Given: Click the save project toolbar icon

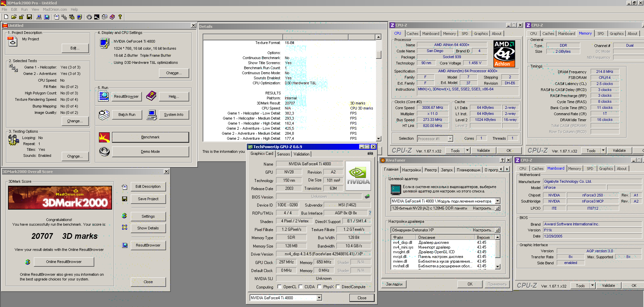Looking at the screenshot, I should pyautogui.click(x=30, y=17).
